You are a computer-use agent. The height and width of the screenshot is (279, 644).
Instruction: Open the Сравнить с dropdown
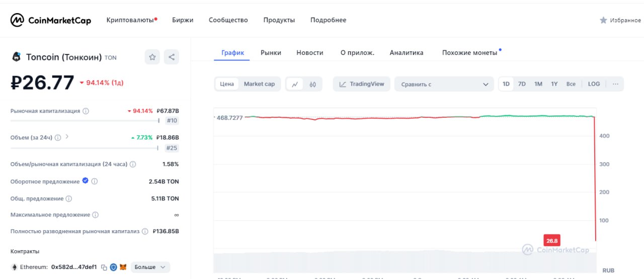(x=444, y=84)
